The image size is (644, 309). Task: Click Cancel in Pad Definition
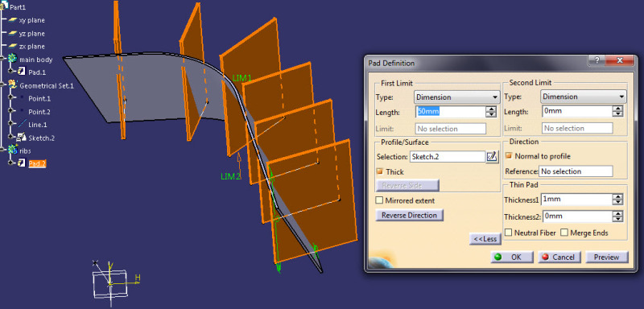coord(559,257)
